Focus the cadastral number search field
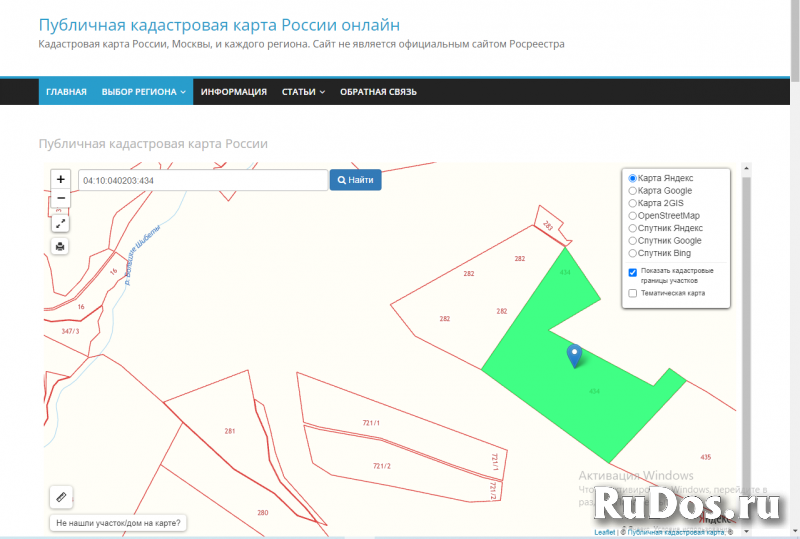Image resolution: width=800 pixels, height=539 pixels. click(x=203, y=180)
